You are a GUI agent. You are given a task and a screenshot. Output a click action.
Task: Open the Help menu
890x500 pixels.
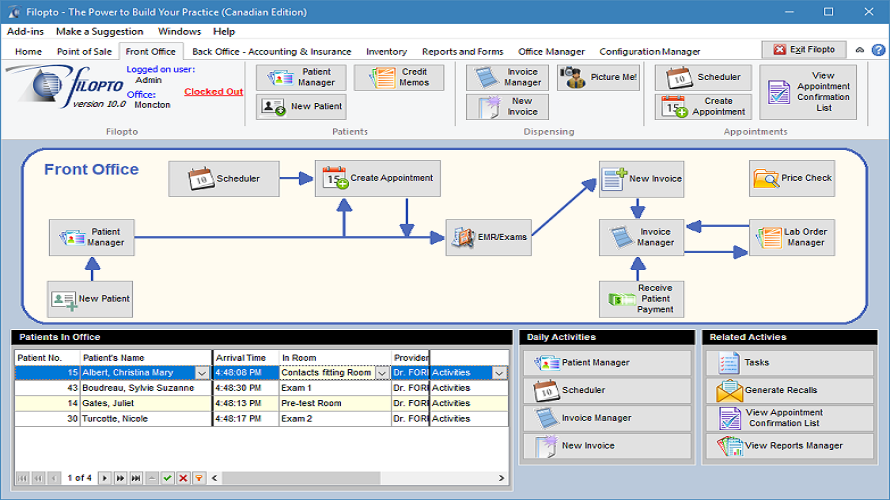[x=224, y=32]
